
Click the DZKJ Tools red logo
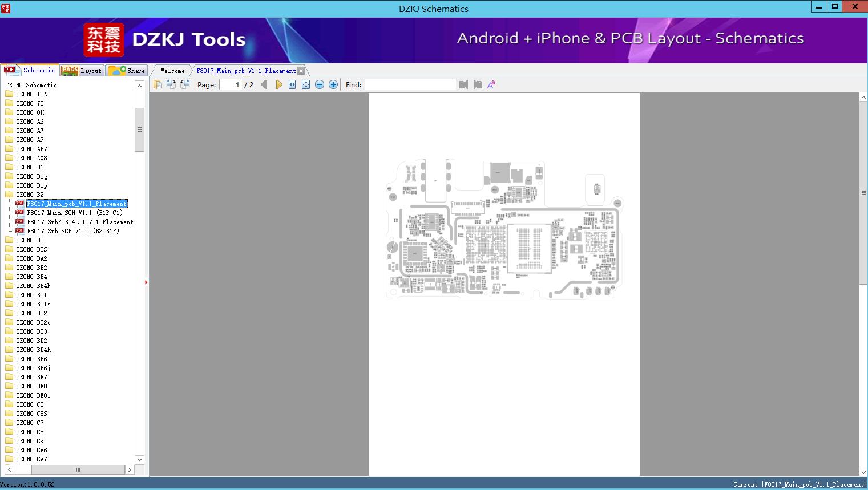(x=104, y=40)
